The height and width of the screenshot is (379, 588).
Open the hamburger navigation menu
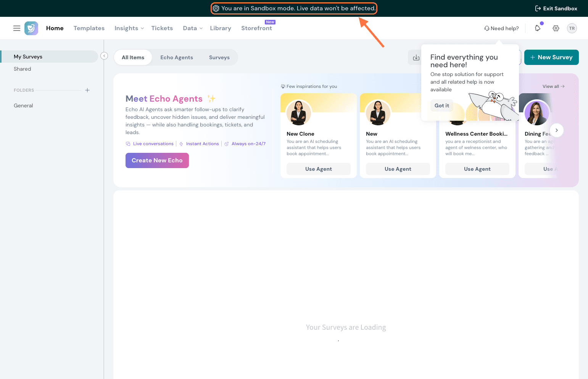17,28
